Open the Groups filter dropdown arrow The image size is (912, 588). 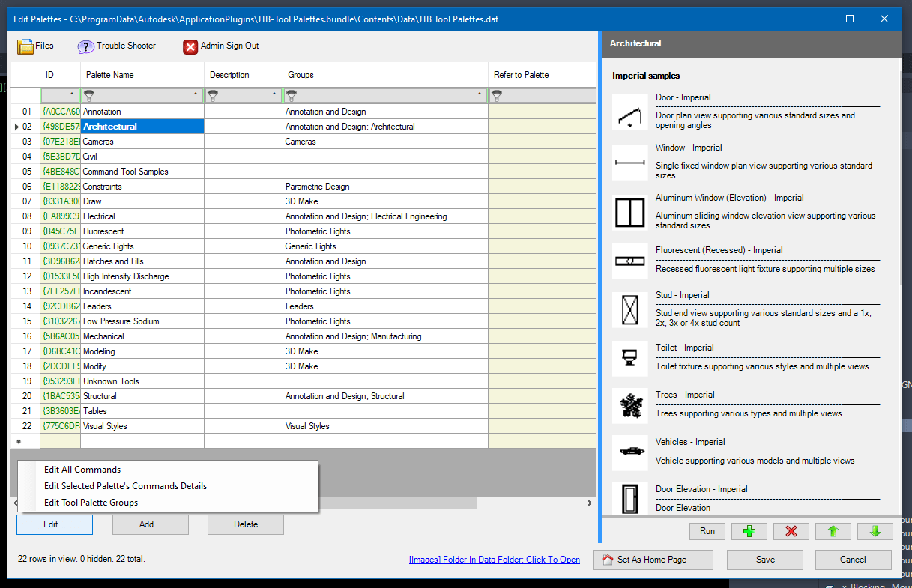click(x=480, y=95)
